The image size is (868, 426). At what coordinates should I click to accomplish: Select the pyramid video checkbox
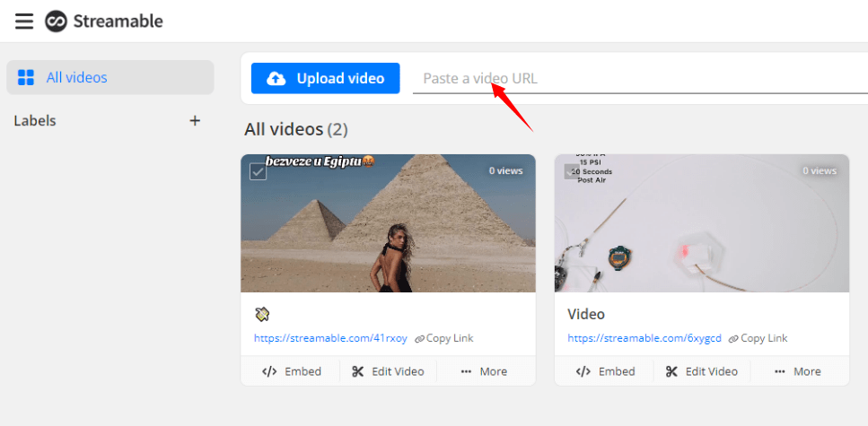[x=258, y=170]
